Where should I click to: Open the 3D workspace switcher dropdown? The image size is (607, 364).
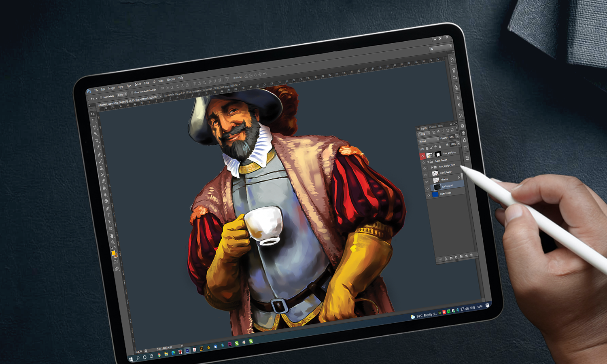pyautogui.click(x=440, y=49)
